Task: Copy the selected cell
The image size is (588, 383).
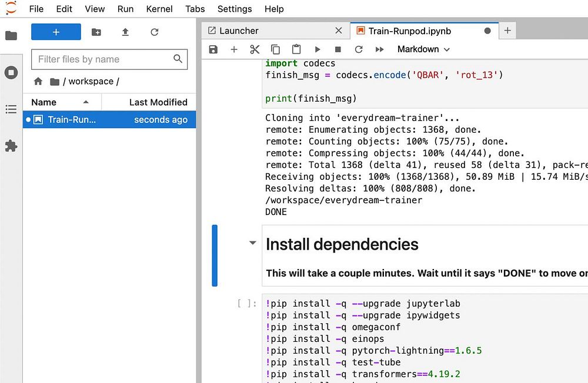Action: click(275, 49)
